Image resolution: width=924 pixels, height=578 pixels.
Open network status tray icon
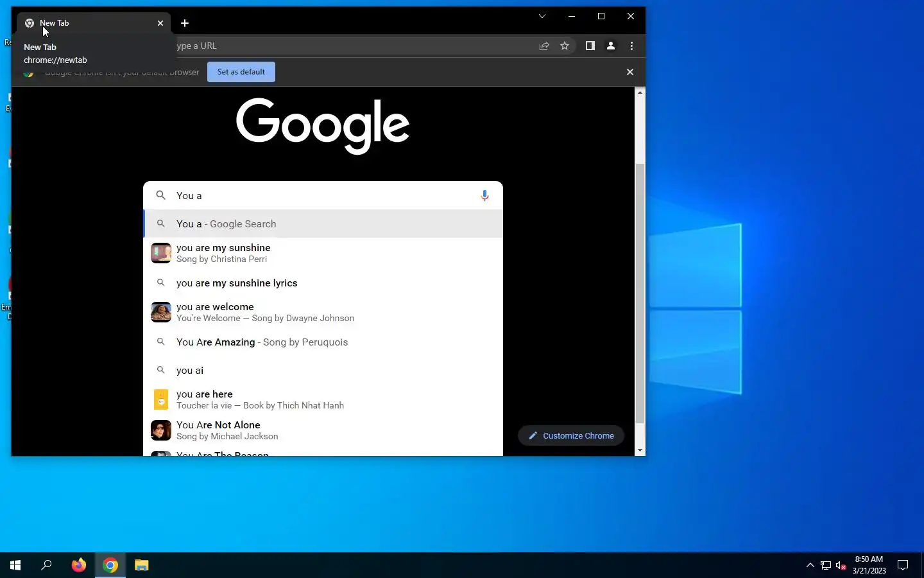tap(826, 566)
